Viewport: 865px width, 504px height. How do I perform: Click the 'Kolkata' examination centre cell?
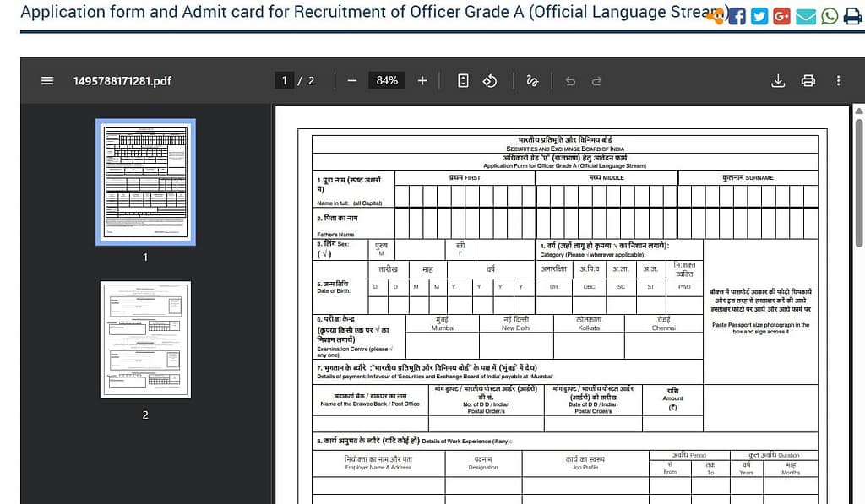tap(589, 323)
